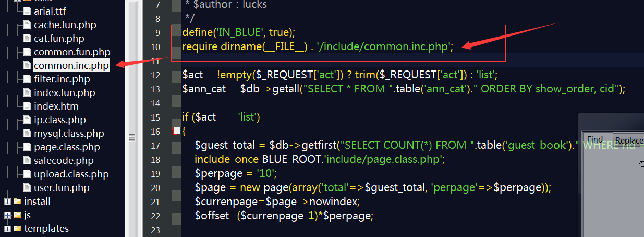
Task: Click the mysql.class.php file icon
Action: point(27,133)
